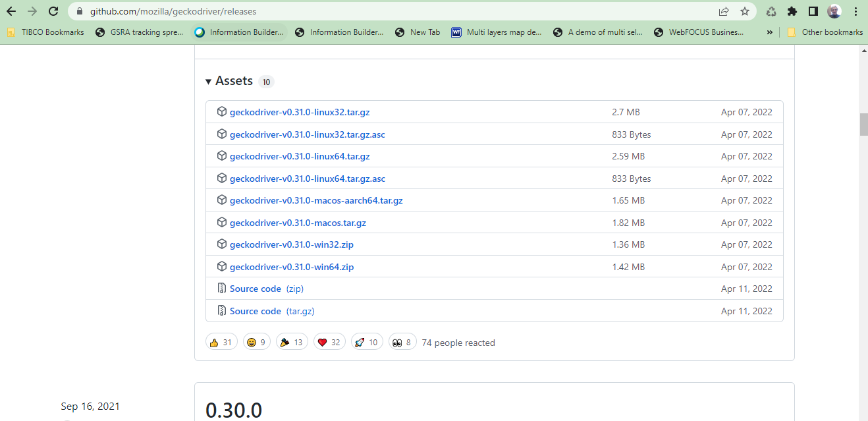The width and height of the screenshot is (868, 421).
Task: Open the user profile avatar
Action: pos(834,11)
